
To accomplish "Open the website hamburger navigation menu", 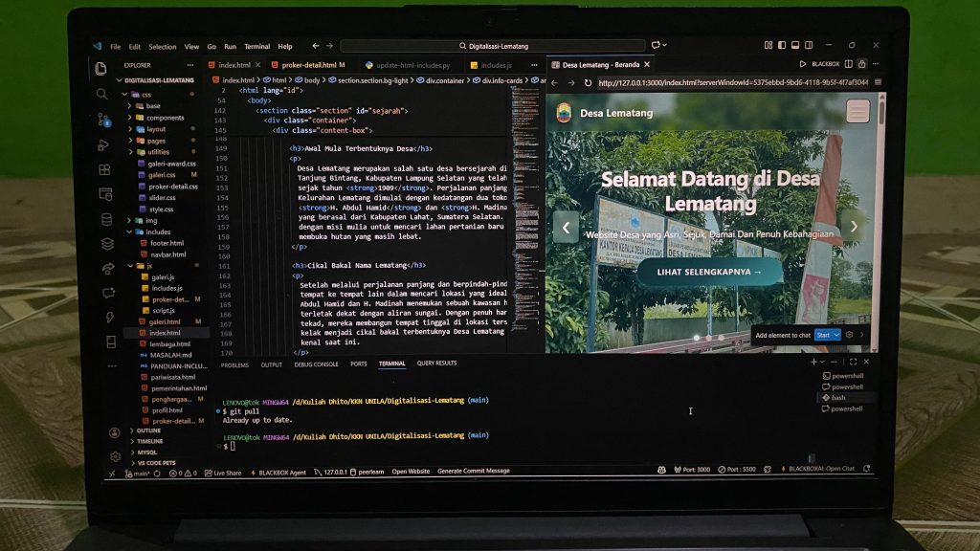I will click(x=857, y=112).
